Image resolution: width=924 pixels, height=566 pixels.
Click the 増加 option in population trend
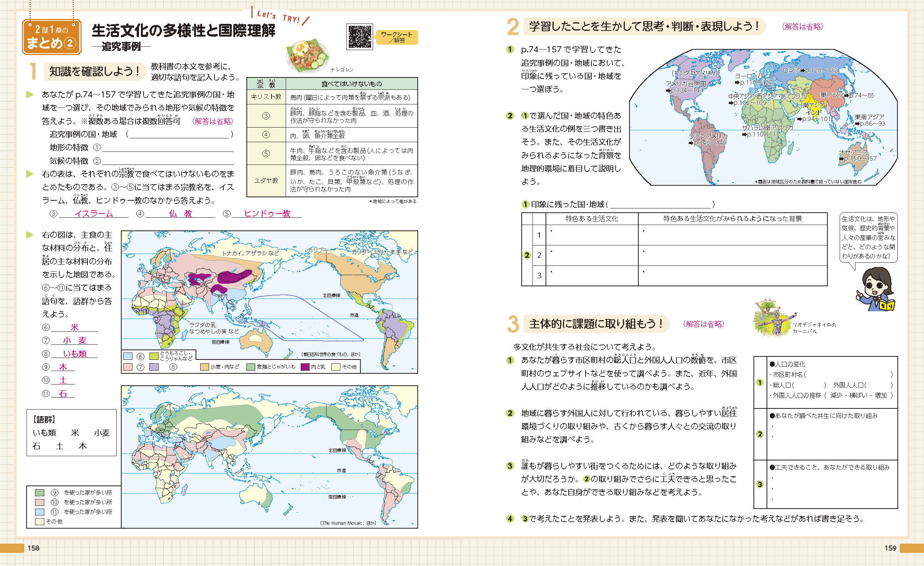click(x=880, y=395)
